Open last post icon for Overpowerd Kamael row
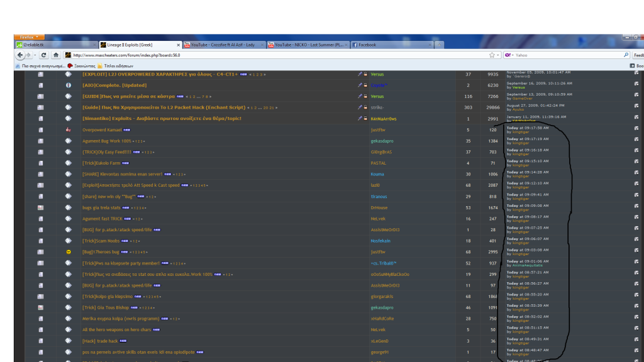The width and height of the screenshot is (644, 362). tap(636, 129)
